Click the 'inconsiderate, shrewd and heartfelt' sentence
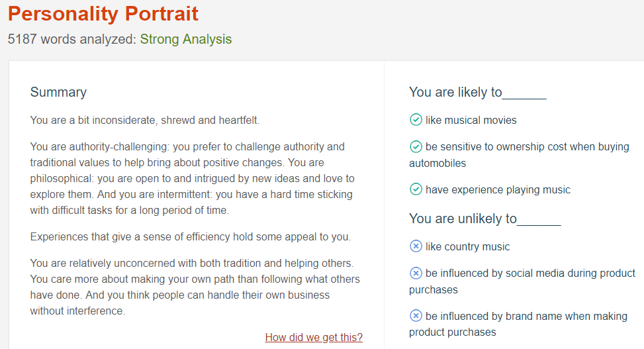 point(145,121)
